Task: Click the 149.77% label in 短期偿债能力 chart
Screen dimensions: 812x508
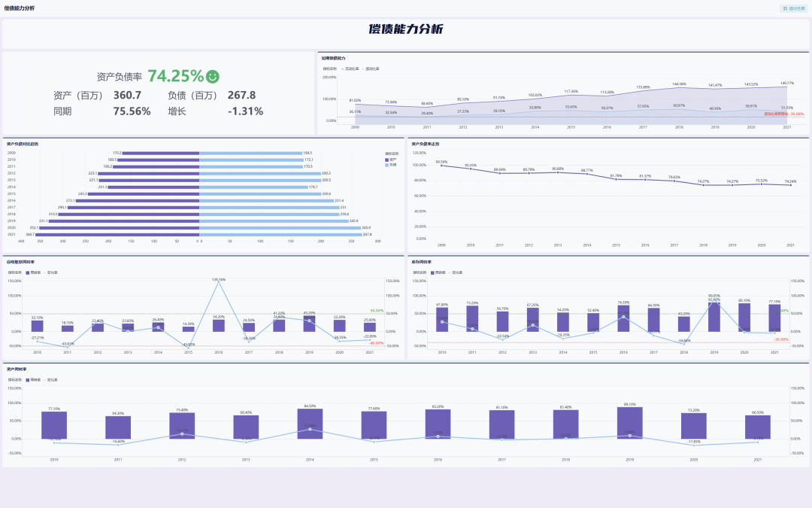Action: (787, 83)
